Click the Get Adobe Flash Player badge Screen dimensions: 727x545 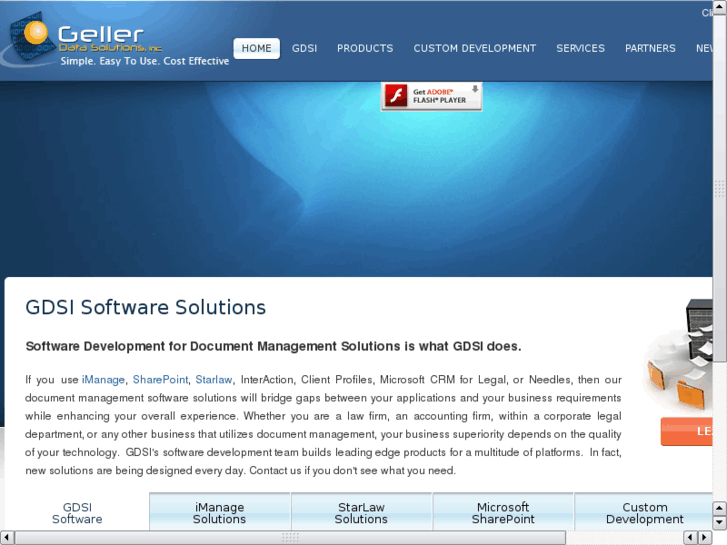(x=432, y=96)
